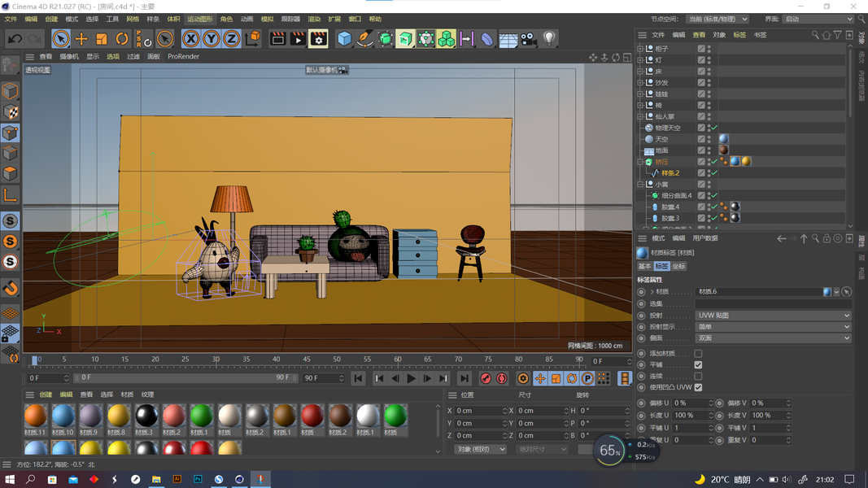
Task: Switch to the 基本 attribute tab
Action: (x=645, y=266)
